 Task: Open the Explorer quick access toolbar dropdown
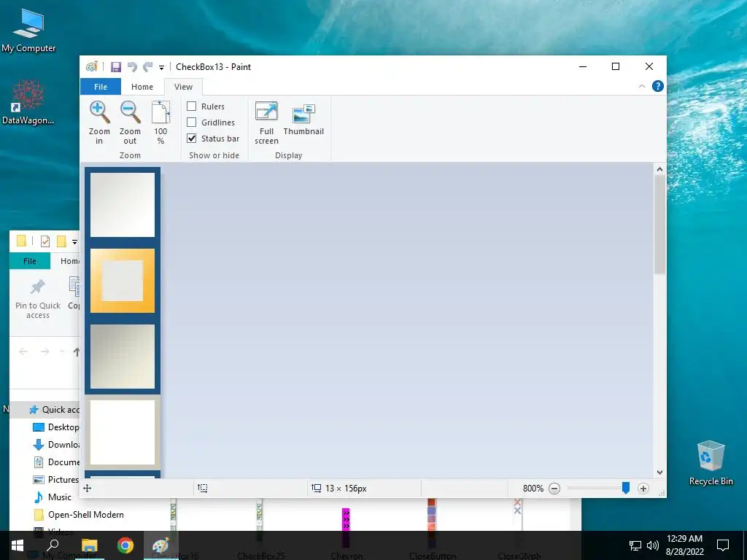(x=75, y=242)
